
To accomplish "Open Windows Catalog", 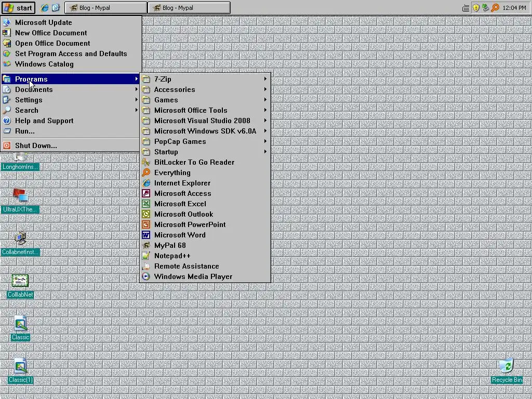I will pos(71,64).
